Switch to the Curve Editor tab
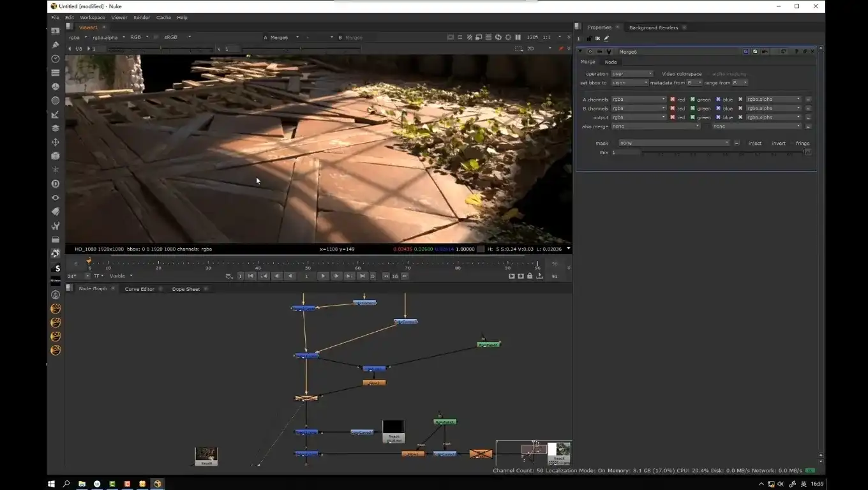Screen dimensions: 868x490 tap(139, 289)
